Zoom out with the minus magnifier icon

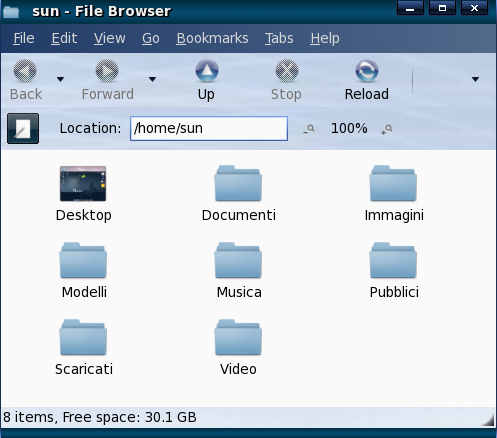[x=309, y=129]
